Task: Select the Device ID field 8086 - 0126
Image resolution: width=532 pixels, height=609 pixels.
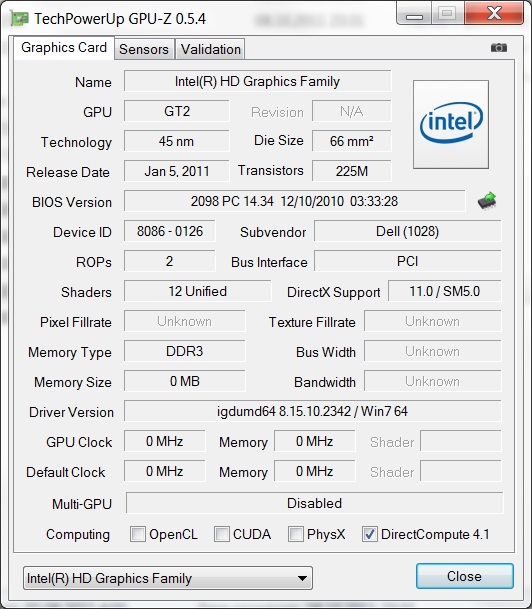Action: click(x=170, y=231)
